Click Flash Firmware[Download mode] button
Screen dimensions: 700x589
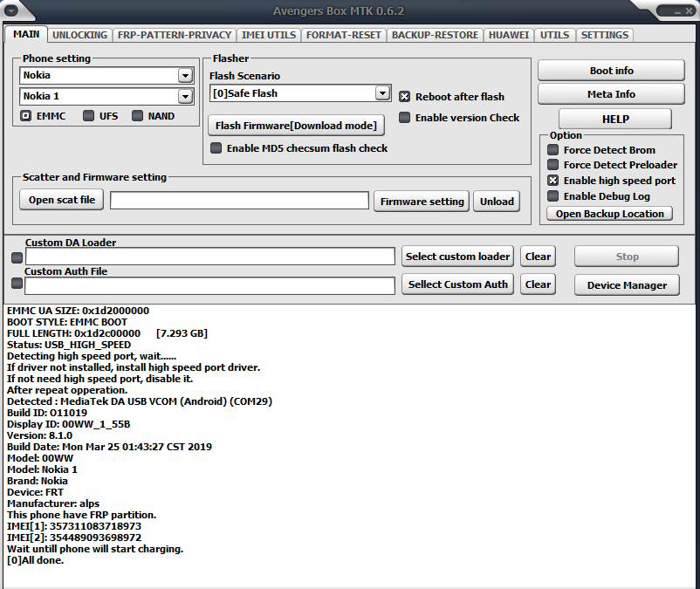[x=297, y=126]
